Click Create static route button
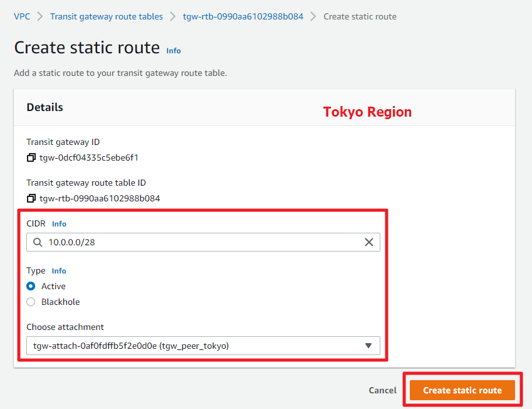 pyautogui.click(x=462, y=390)
